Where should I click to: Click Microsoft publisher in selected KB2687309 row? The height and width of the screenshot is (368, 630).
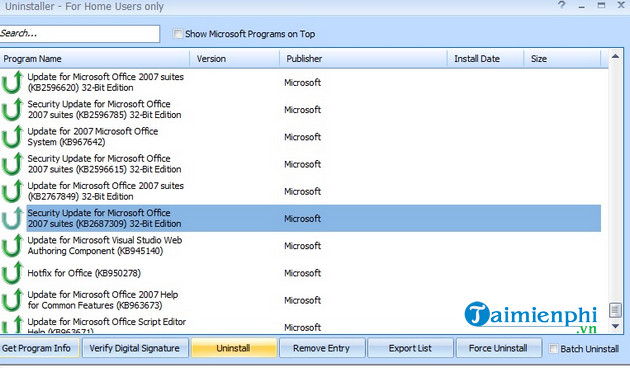click(x=303, y=219)
